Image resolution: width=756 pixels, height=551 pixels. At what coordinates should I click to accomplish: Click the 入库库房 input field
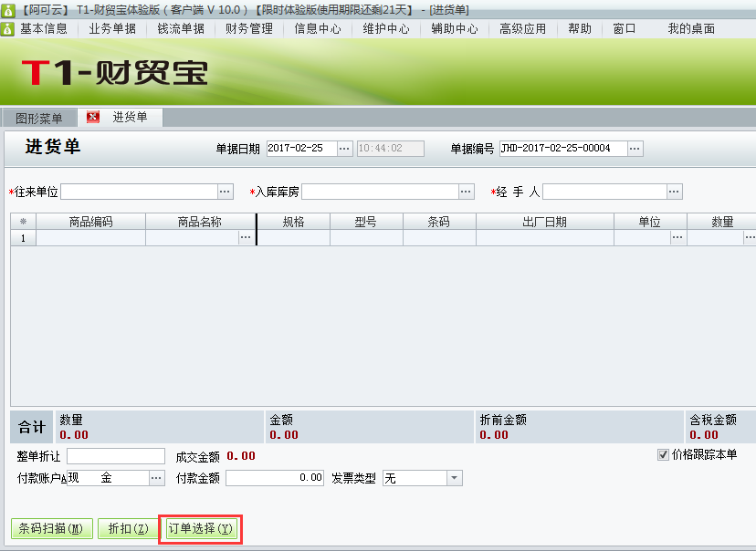tap(380, 192)
